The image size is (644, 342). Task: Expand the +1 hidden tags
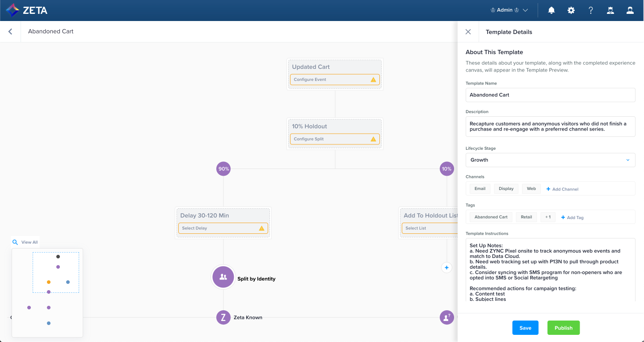[x=548, y=217]
